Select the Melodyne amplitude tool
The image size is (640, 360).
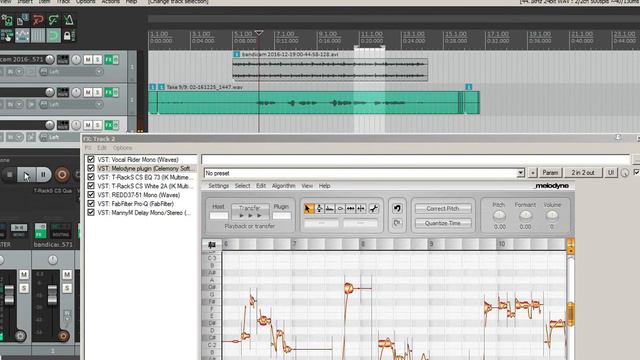[x=340, y=209]
